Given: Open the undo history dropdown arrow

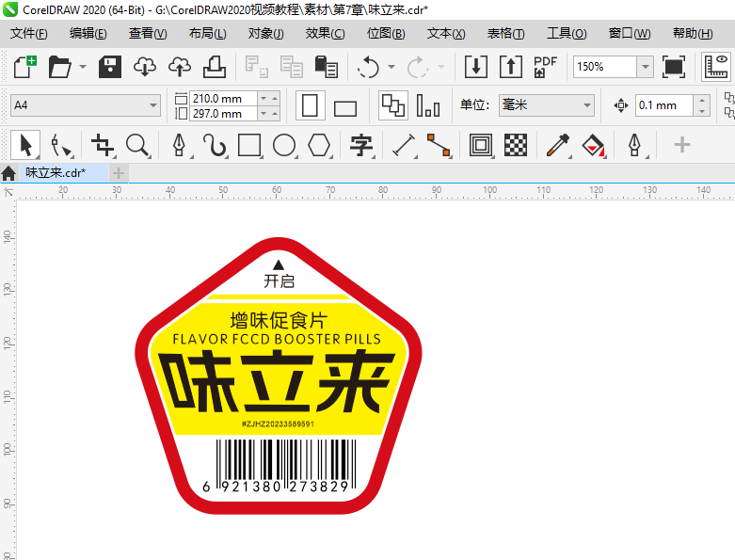Looking at the screenshot, I should tap(391, 67).
